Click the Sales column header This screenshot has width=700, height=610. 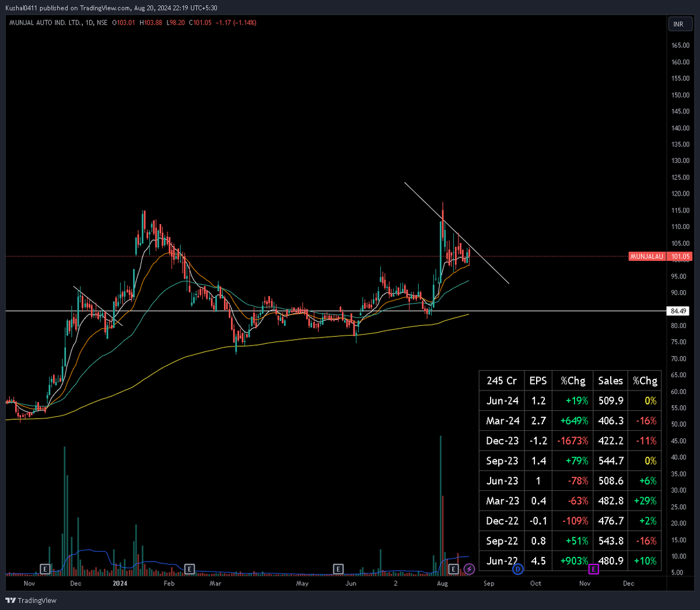tap(611, 381)
